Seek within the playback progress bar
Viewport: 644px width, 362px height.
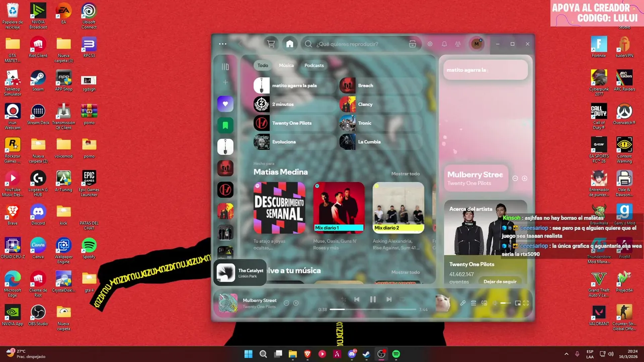tap(373, 310)
